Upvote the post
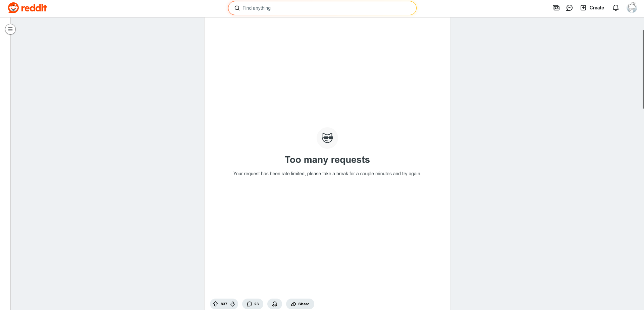Screen dimensions: 644x310 point(215,304)
